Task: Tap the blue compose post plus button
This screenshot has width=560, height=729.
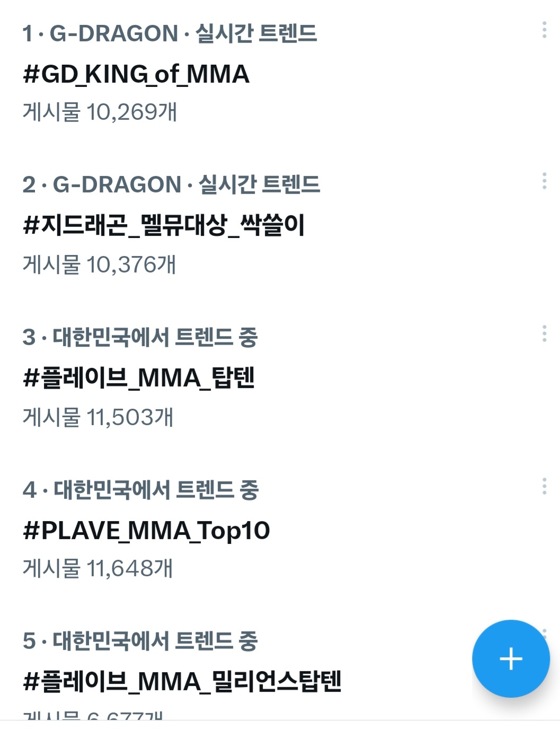Action: click(x=511, y=658)
